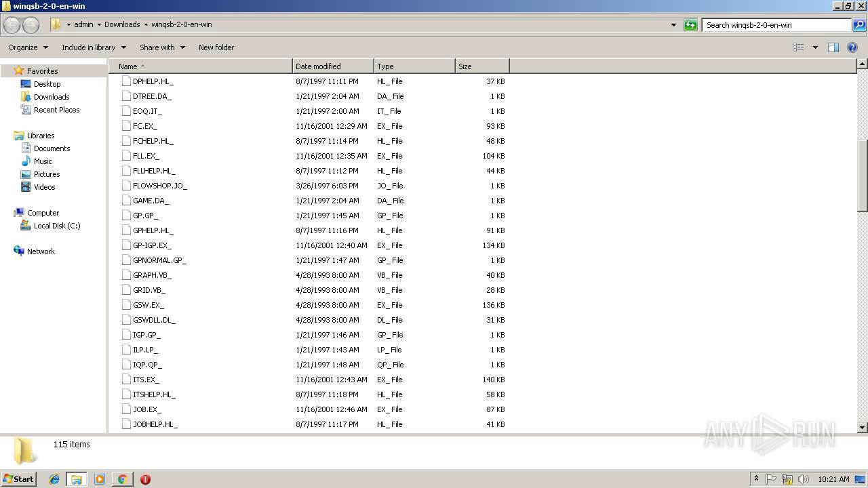This screenshot has width=868, height=488.
Task: Select the FC.EX_ file icon
Action: 126,126
